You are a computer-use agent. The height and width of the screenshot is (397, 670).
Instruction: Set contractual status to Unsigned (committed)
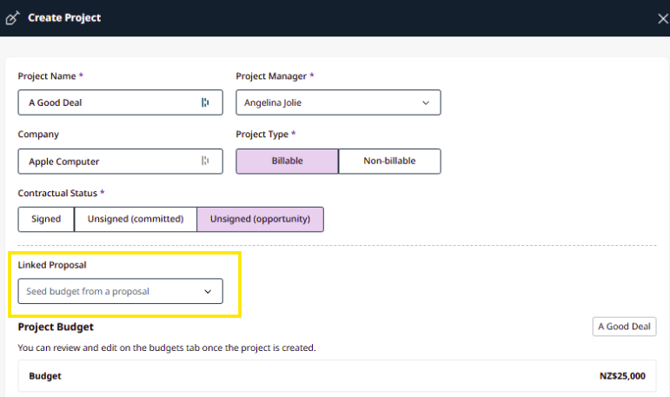point(135,219)
